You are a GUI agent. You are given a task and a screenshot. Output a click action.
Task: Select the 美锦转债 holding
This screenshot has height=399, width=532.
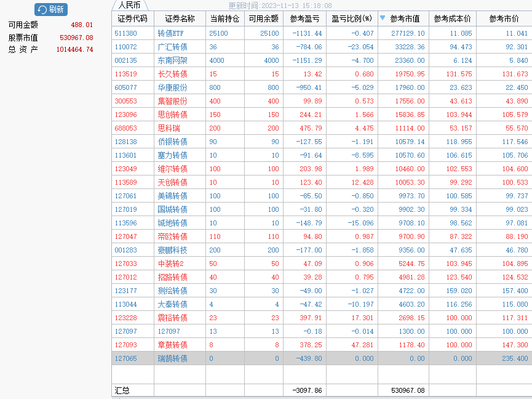(172, 196)
